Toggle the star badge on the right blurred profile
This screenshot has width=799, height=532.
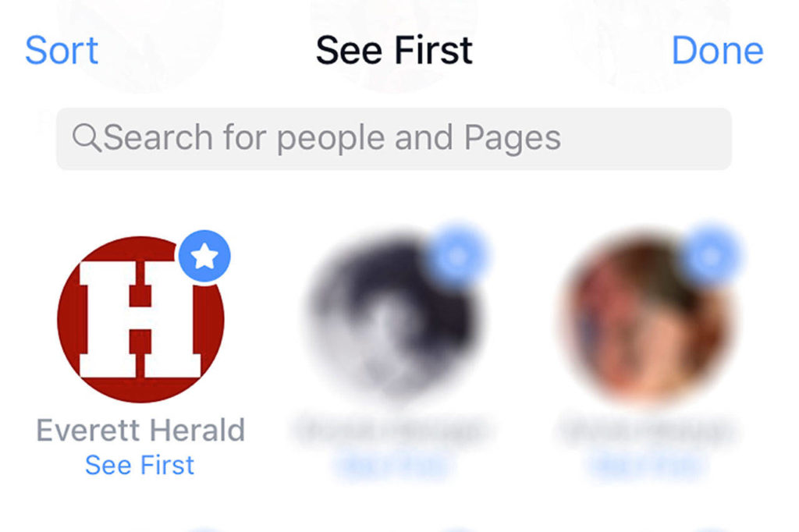[x=710, y=256]
